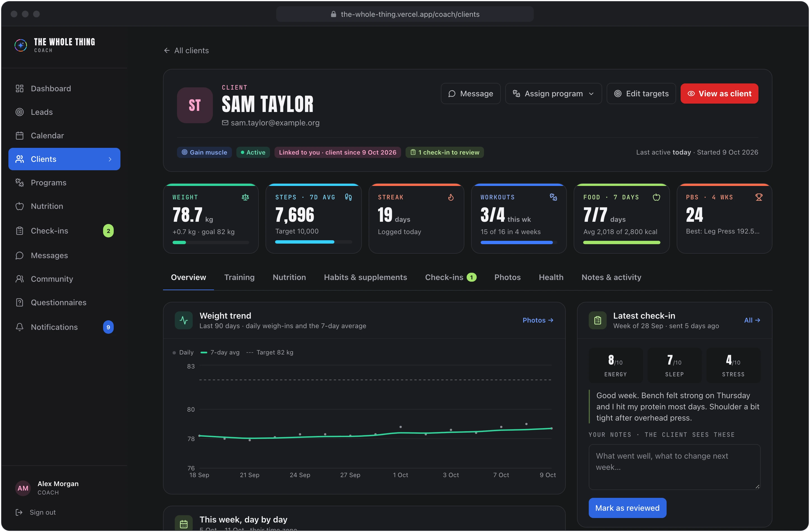Click the Edit targets button
The image size is (810, 532).
coord(641,94)
